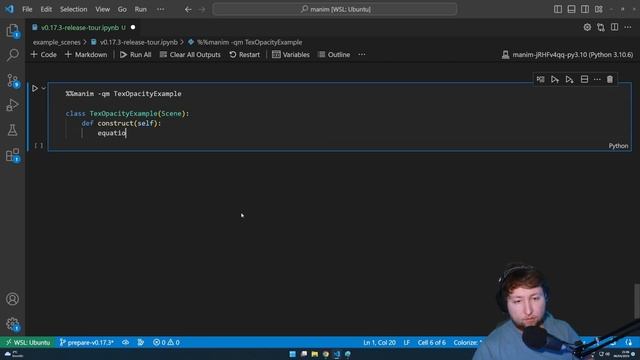Open more editor actions ellipsis
The height and width of the screenshot is (360, 640).
tap(628, 27)
